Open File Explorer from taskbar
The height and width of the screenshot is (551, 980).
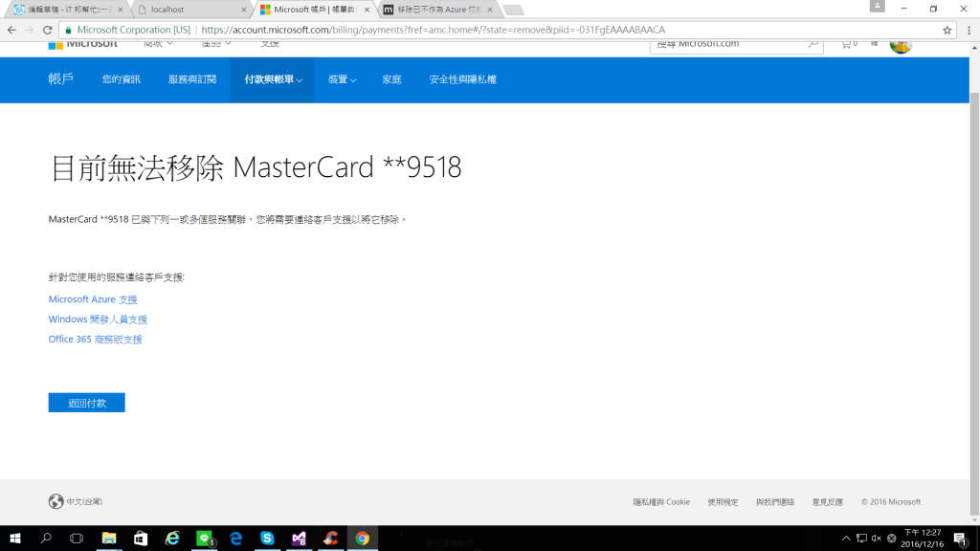click(x=109, y=538)
